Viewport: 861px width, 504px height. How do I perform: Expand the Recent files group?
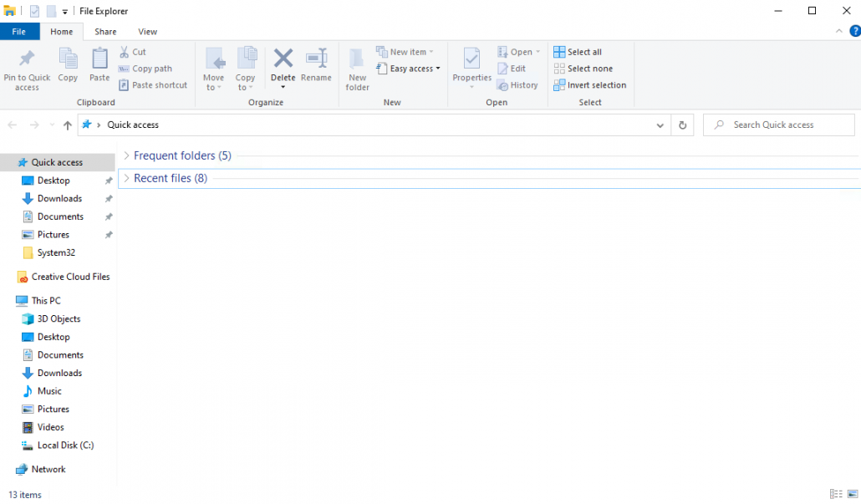click(126, 178)
